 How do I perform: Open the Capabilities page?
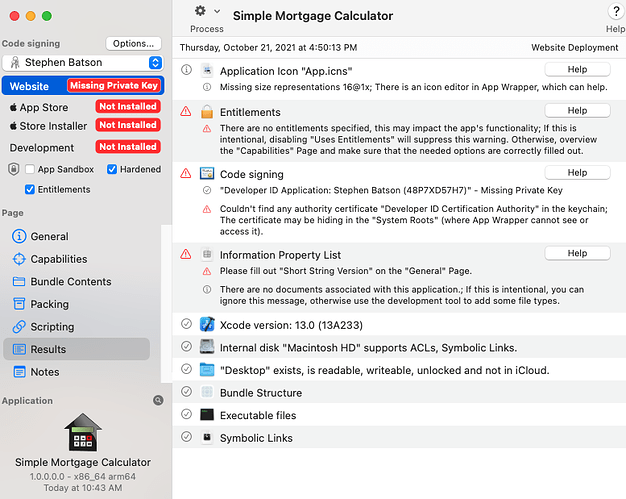[x=76, y=259]
